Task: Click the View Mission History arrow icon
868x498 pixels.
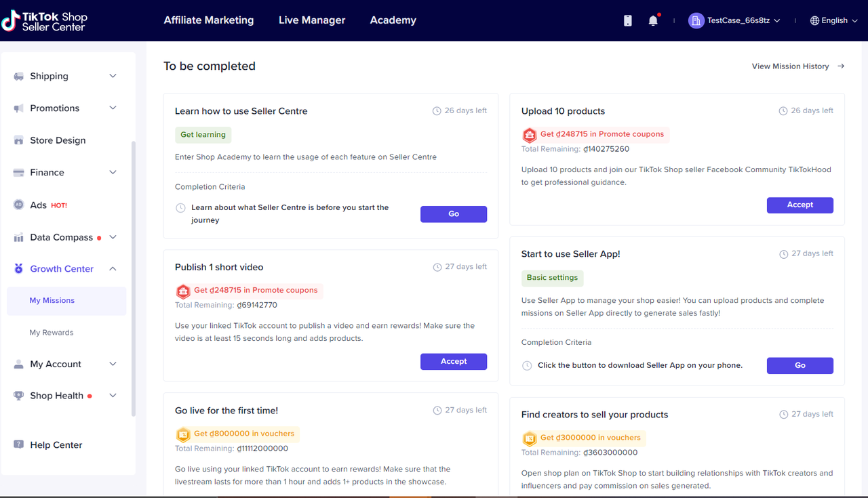Action: pos(841,66)
